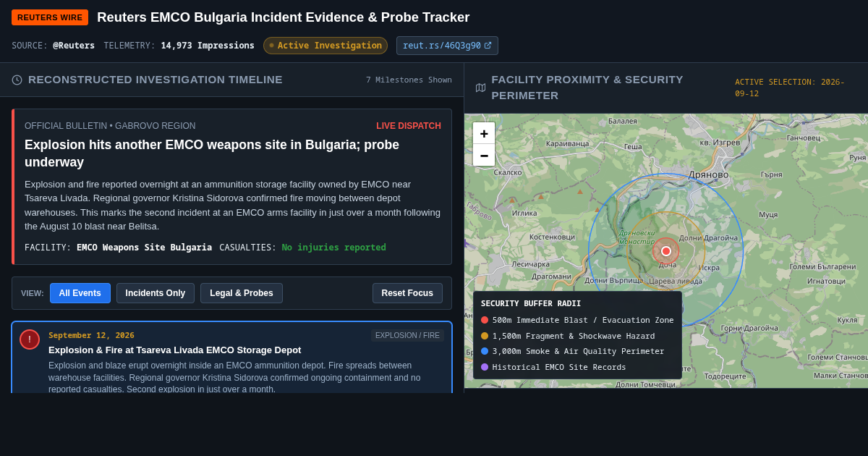Click the map icon beside Facility Proximity heading
Viewport: 868px width, 456px height.
(480, 88)
